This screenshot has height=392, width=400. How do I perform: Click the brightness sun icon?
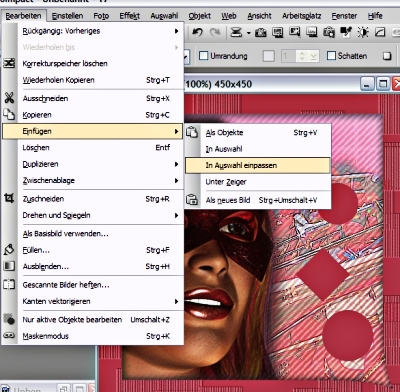[363, 32]
